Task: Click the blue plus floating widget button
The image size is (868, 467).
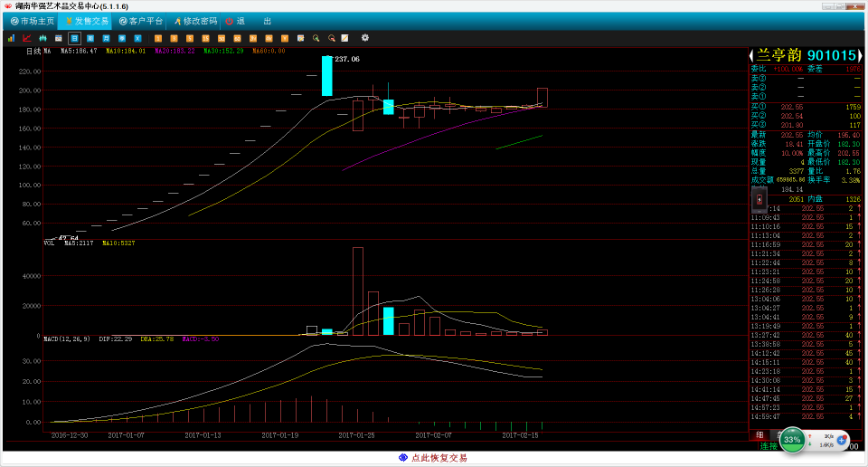Action: [842, 441]
